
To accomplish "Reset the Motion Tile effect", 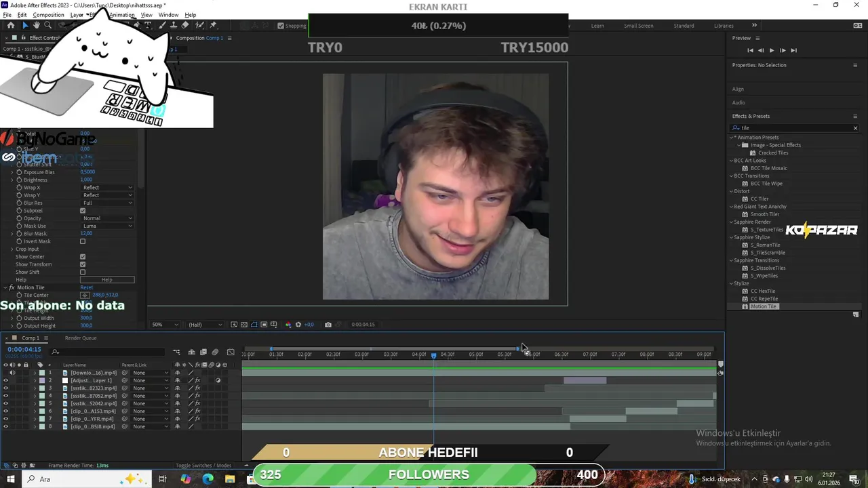I will pos(86,287).
